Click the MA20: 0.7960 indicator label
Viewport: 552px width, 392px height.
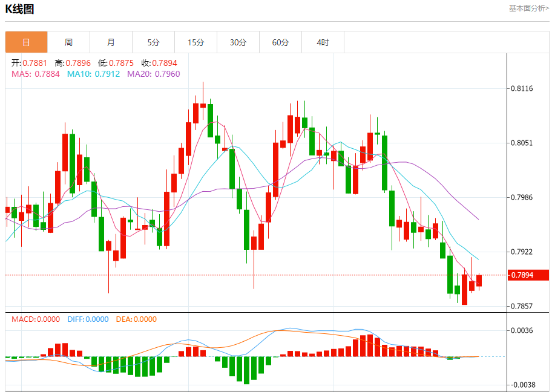(x=154, y=74)
